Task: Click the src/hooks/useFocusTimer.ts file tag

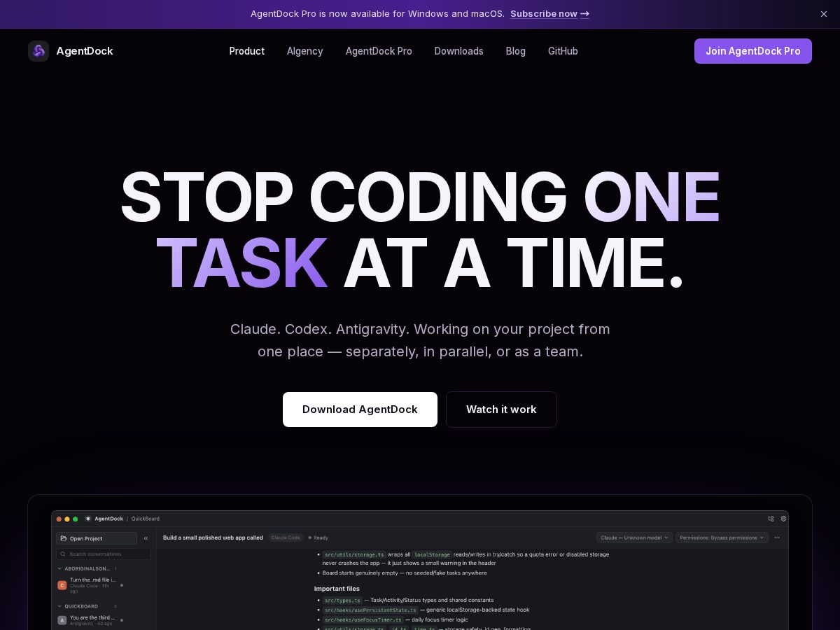Action: (x=363, y=619)
